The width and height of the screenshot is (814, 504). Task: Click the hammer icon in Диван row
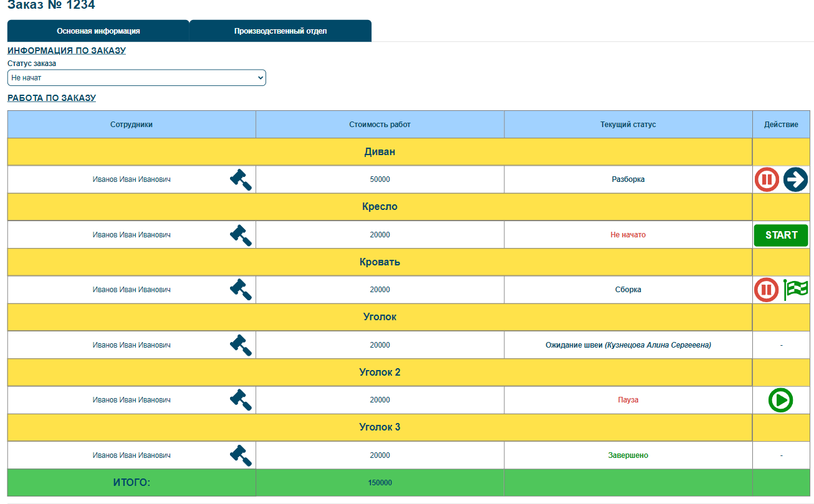pos(241,179)
